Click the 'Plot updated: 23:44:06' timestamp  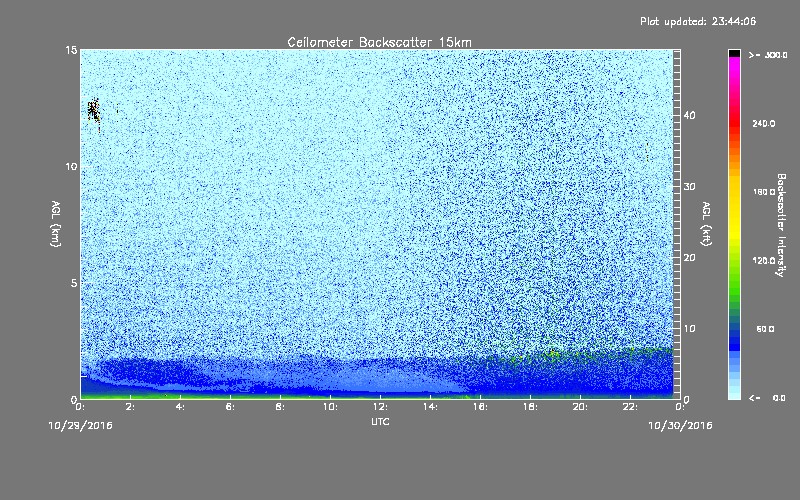698,21
